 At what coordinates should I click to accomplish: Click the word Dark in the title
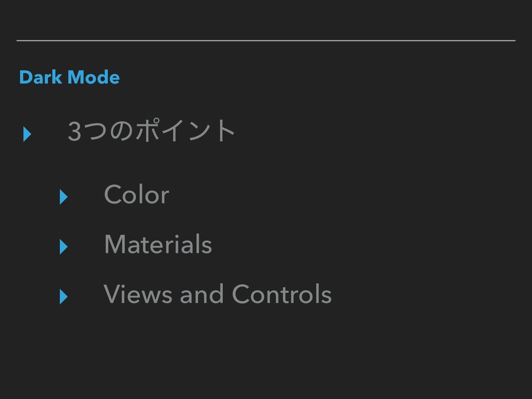pos(41,77)
